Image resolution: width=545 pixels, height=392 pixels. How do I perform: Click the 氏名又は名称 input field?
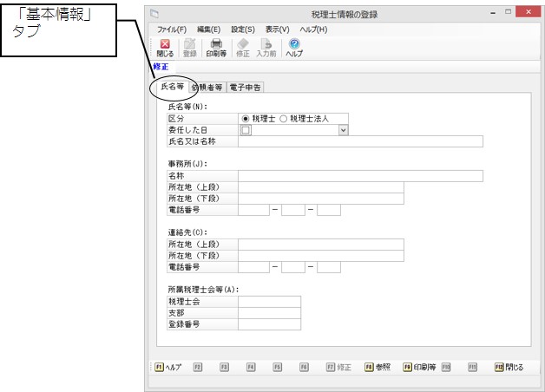[x=359, y=141]
